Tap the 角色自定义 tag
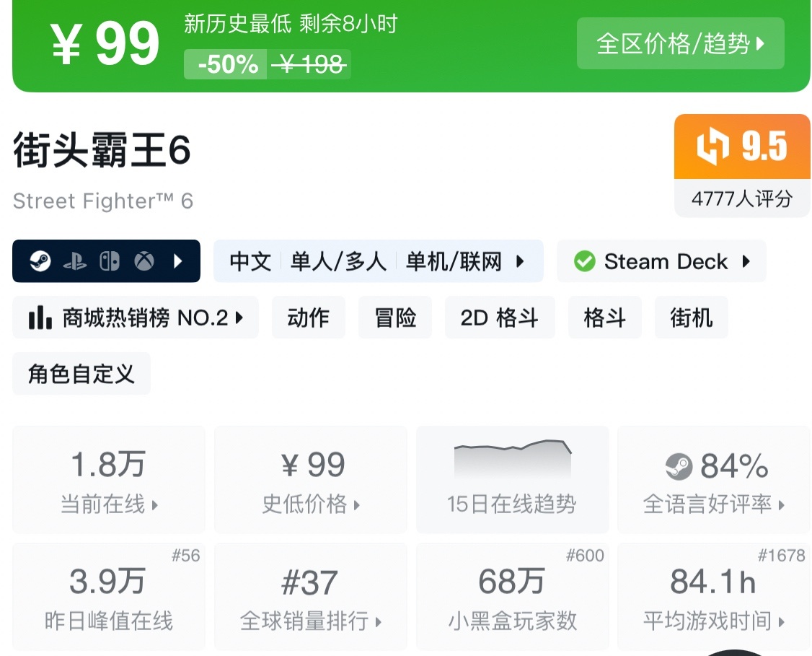812x656 pixels. coord(81,374)
